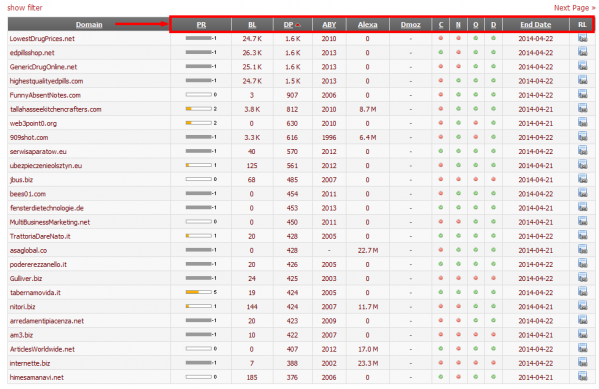This screenshot has width=599, height=389.
Task: Click the .de status dot for Gulliver.biz
Action: [493, 278]
